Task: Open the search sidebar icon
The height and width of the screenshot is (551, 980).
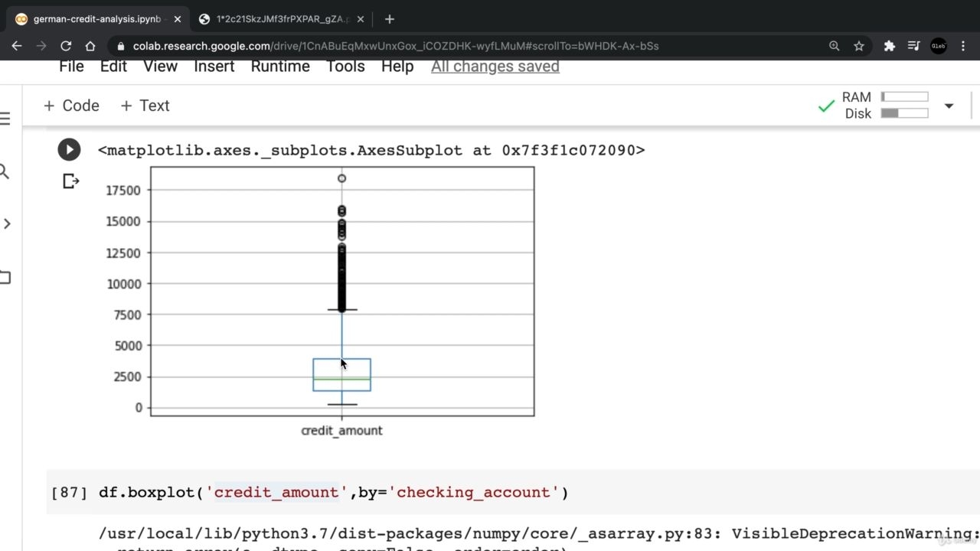Action: (5, 171)
